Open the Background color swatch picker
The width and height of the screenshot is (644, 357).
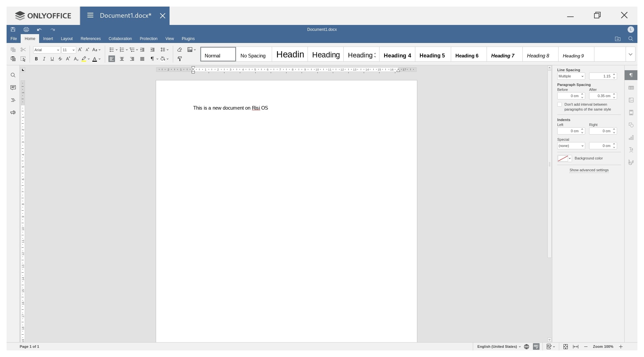pos(564,158)
